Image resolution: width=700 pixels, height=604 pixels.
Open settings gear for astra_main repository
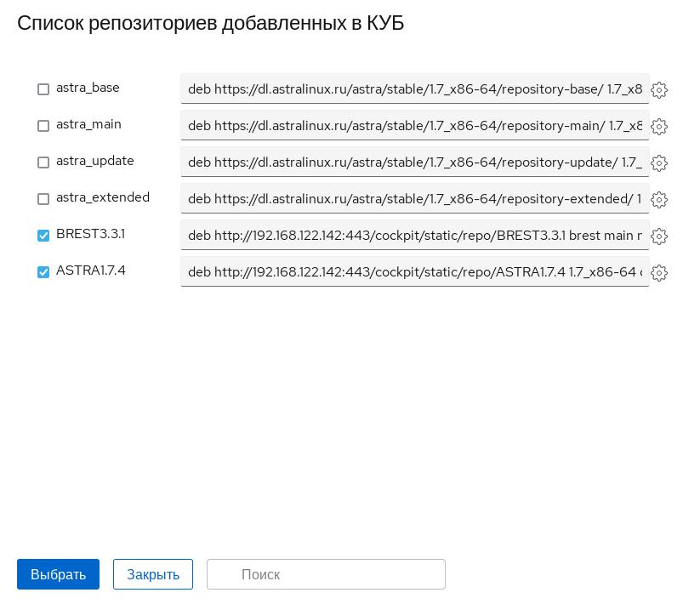coord(658,127)
